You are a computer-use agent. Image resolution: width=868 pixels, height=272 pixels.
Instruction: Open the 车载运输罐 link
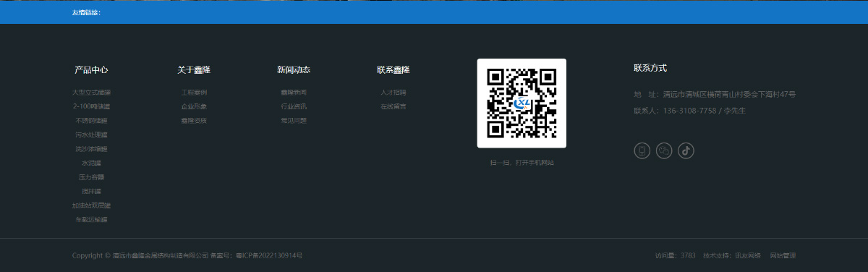click(x=91, y=219)
